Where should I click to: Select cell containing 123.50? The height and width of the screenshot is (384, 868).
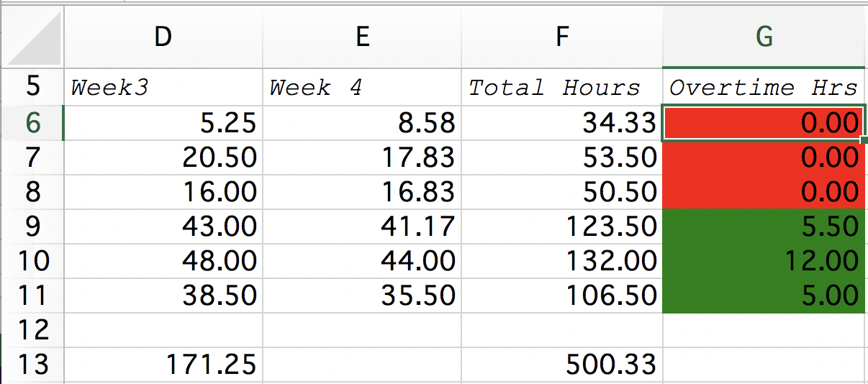(x=562, y=227)
